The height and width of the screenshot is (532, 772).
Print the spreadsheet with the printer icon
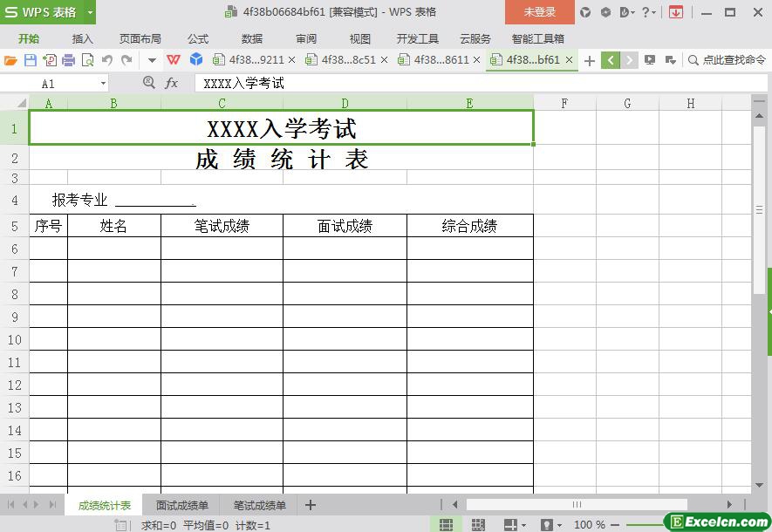click(68, 60)
